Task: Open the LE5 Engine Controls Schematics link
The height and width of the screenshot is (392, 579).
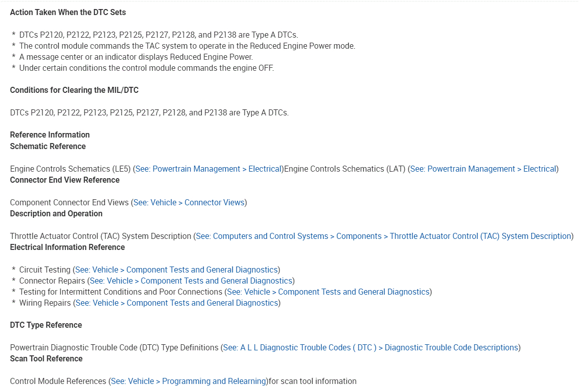Action: tap(208, 169)
